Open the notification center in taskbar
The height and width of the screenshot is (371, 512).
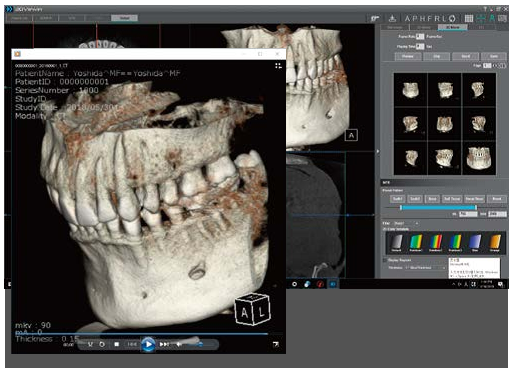pos(500,284)
